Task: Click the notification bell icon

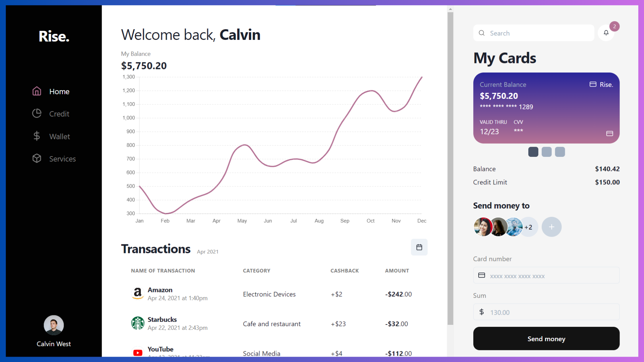Action: click(606, 33)
